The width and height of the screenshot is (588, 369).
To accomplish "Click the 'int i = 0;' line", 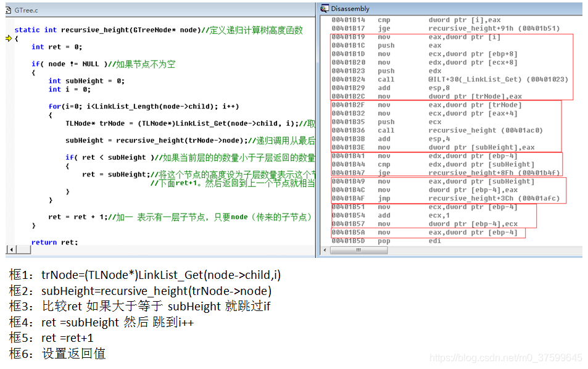I will point(69,89).
